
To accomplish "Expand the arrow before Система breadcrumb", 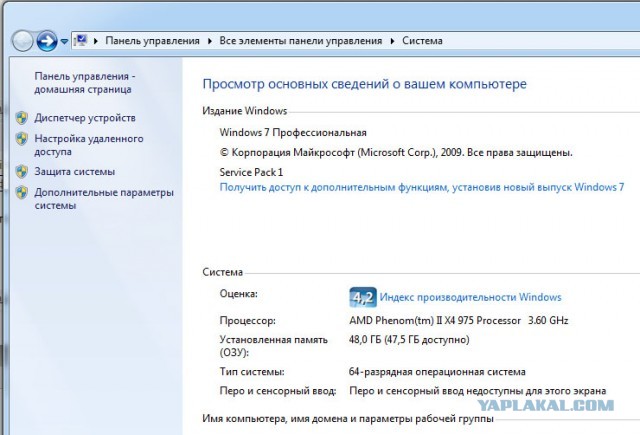I will [393, 41].
